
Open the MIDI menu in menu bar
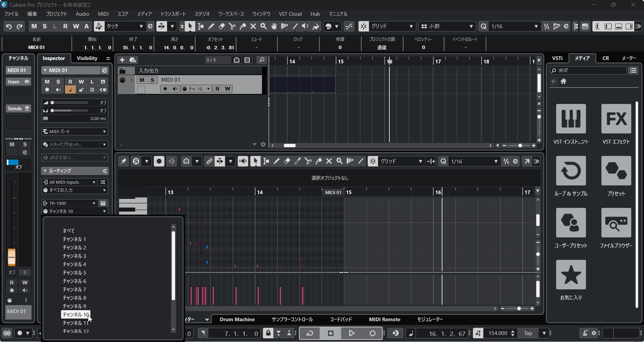tap(103, 14)
